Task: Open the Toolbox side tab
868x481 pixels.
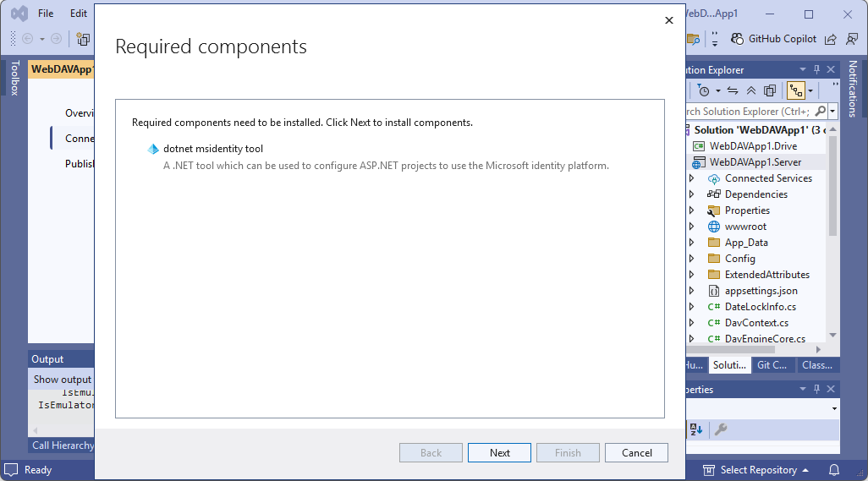Action: coord(15,78)
